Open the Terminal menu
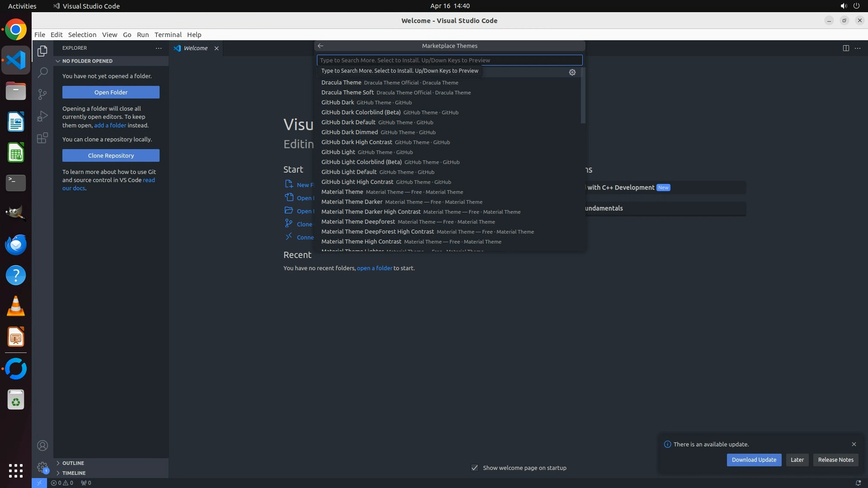868x488 pixels. [168, 35]
